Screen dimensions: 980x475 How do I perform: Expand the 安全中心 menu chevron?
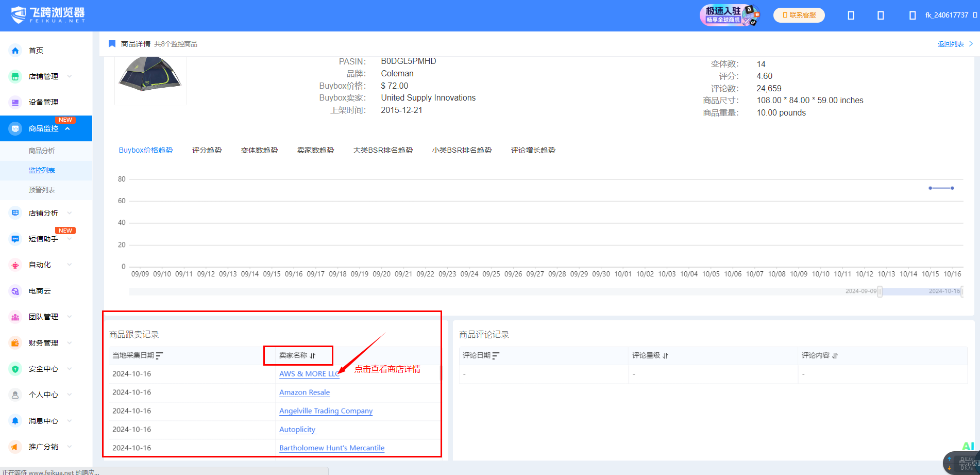[x=70, y=369]
